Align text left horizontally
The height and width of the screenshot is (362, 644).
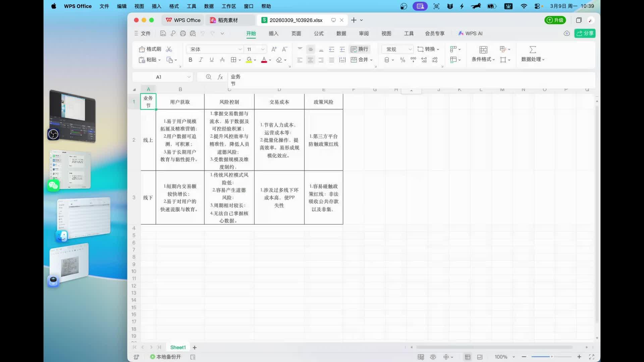tap(300, 60)
